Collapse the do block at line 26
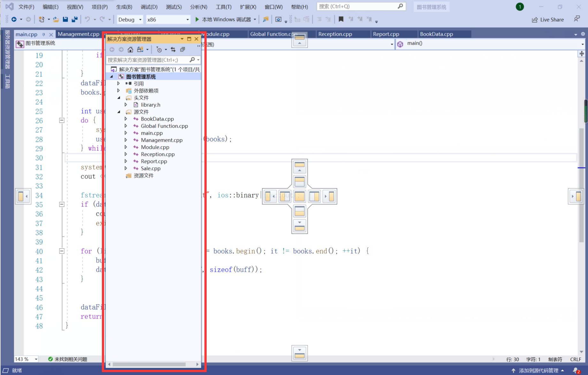 click(x=62, y=120)
